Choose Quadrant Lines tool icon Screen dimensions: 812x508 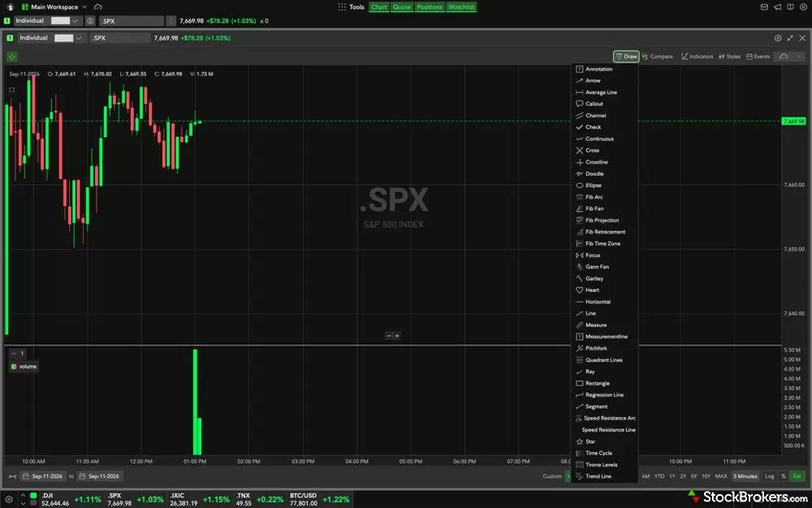[x=580, y=360]
